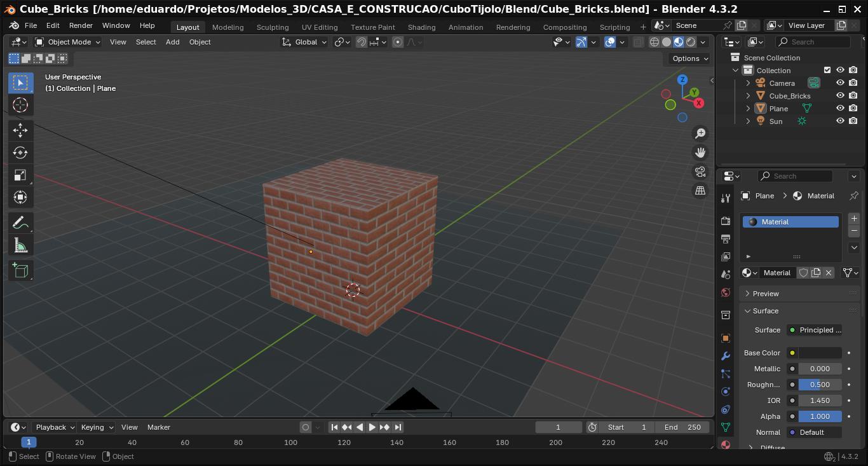The height and width of the screenshot is (466, 868).
Task: Add a new material slot
Action: (x=854, y=219)
